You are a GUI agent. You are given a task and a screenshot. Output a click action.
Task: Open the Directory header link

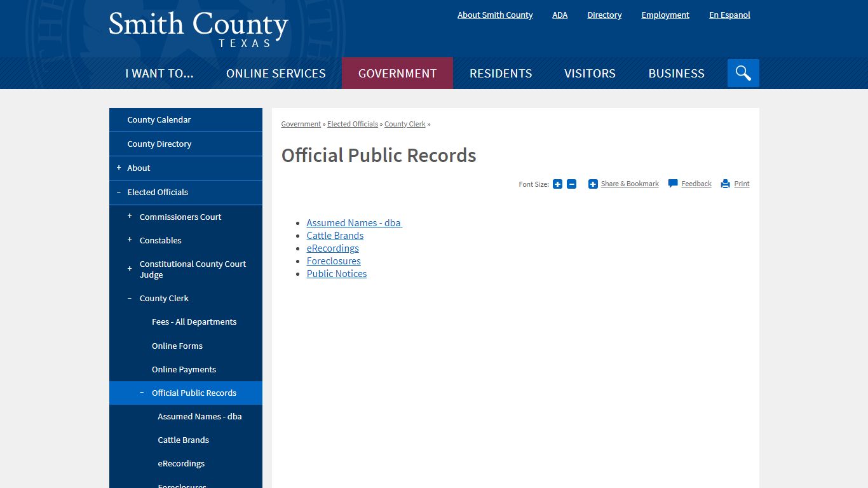(604, 15)
